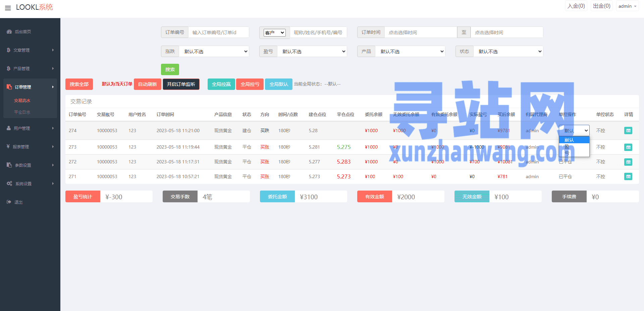Viewport: 644px width, 311px height.
Task: Expand the 系统设置 submenu arrow
Action: tap(53, 184)
